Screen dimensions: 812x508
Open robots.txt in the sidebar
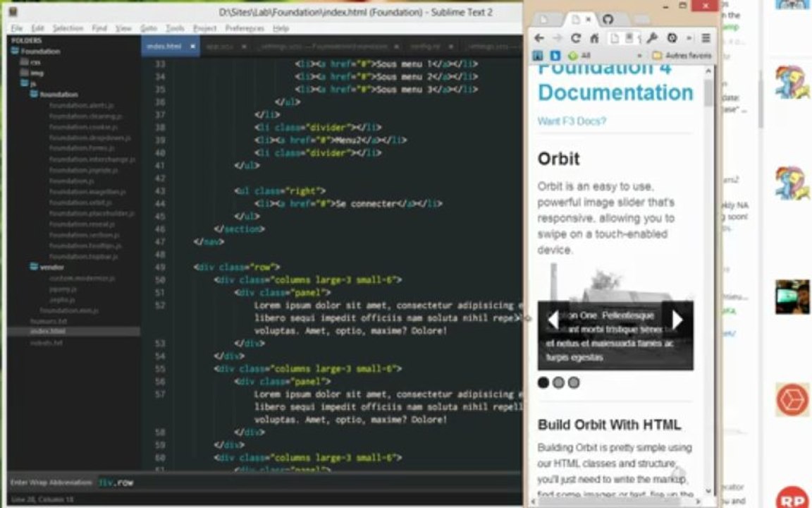click(x=47, y=343)
